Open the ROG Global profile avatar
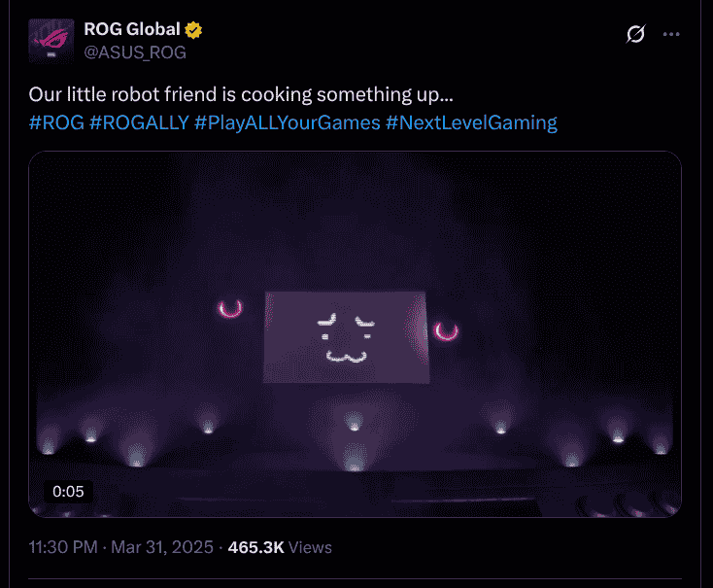This screenshot has height=588, width=713. tap(52, 40)
